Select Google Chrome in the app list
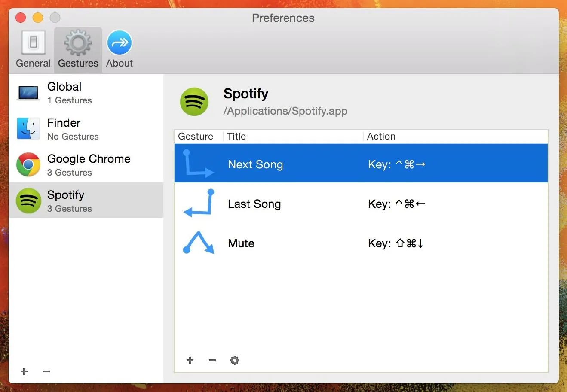This screenshot has width=567, height=392. pos(86,165)
